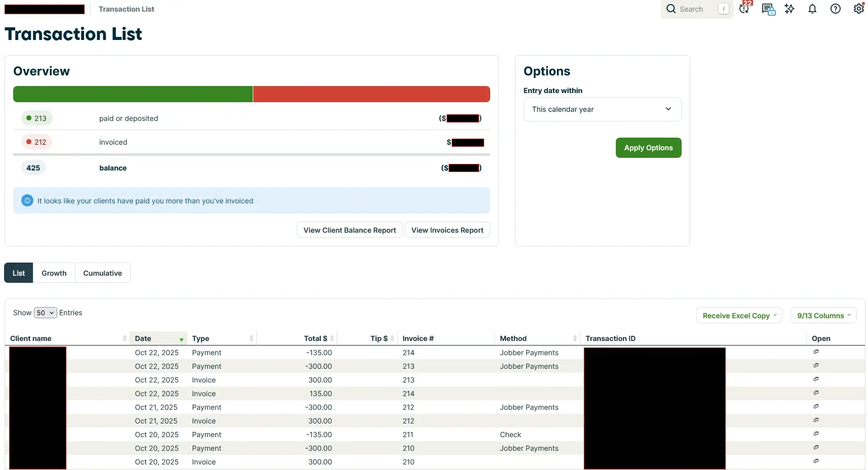Open the sync alerts icon with 22 badge

point(744,9)
